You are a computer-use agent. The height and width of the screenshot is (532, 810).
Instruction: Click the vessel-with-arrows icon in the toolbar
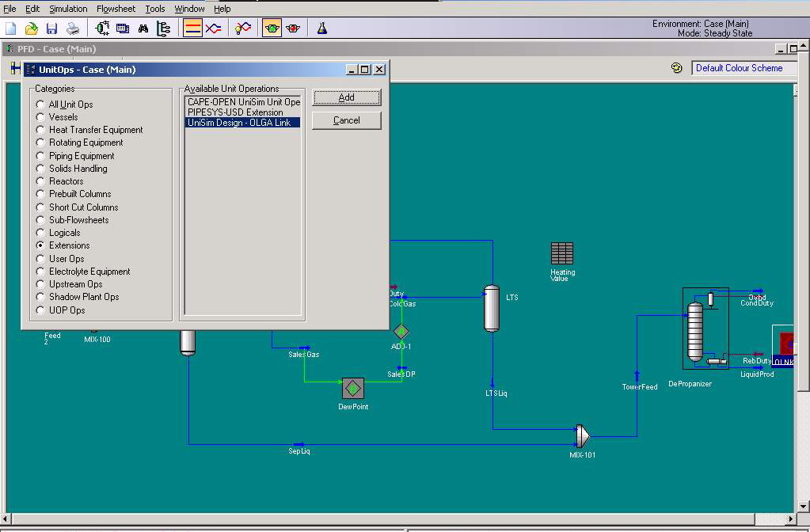pos(102,28)
